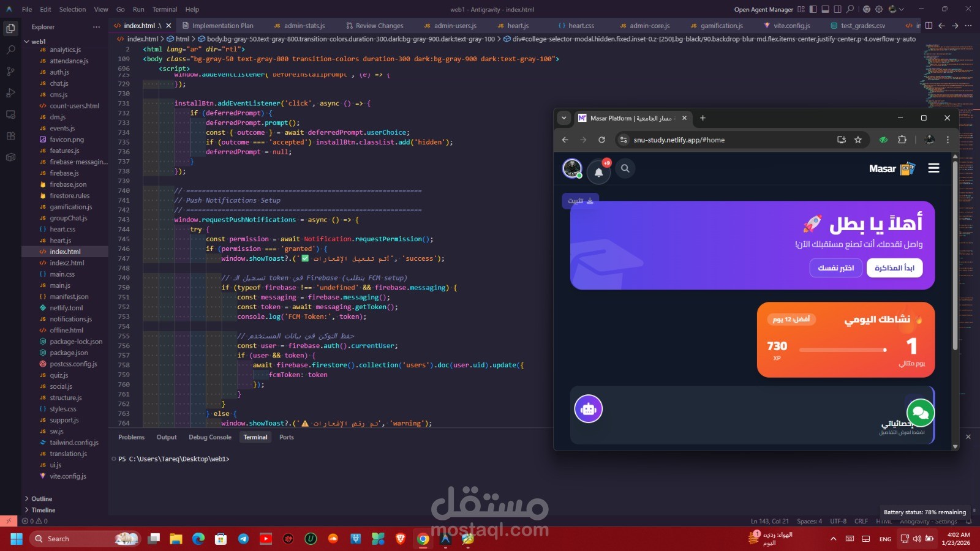Click errors and warnings status indicator
The width and height of the screenshot is (980, 551).
tap(35, 521)
